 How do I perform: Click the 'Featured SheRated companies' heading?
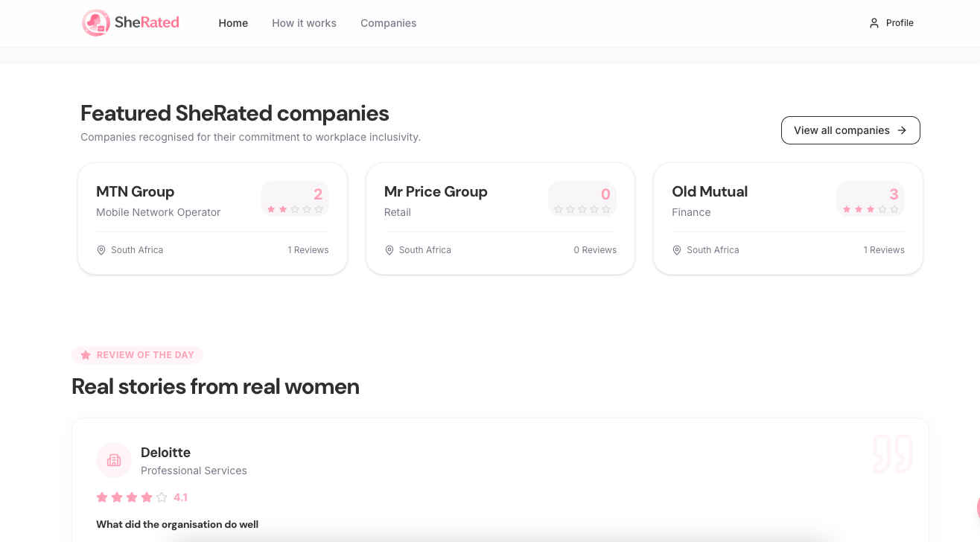[x=235, y=113]
